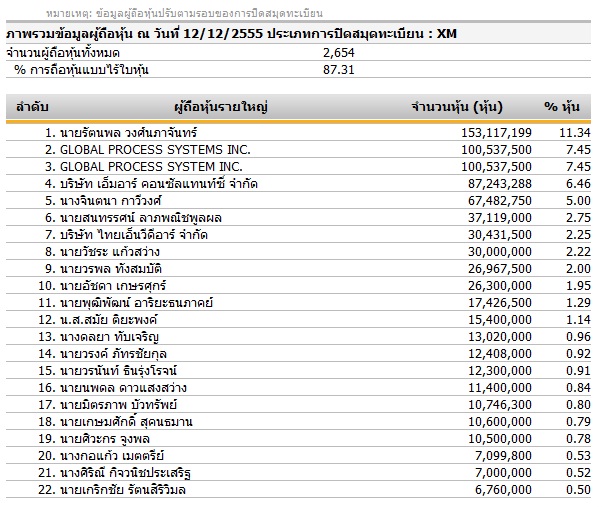602x507 pixels.
Task: Click percentage value 11.34
Action: pyautogui.click(x=575, y=133)
